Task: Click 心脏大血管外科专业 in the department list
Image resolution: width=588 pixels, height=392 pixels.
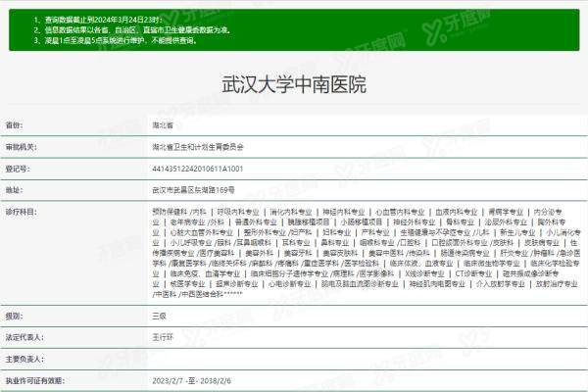Action: click(x=202, y=232)
